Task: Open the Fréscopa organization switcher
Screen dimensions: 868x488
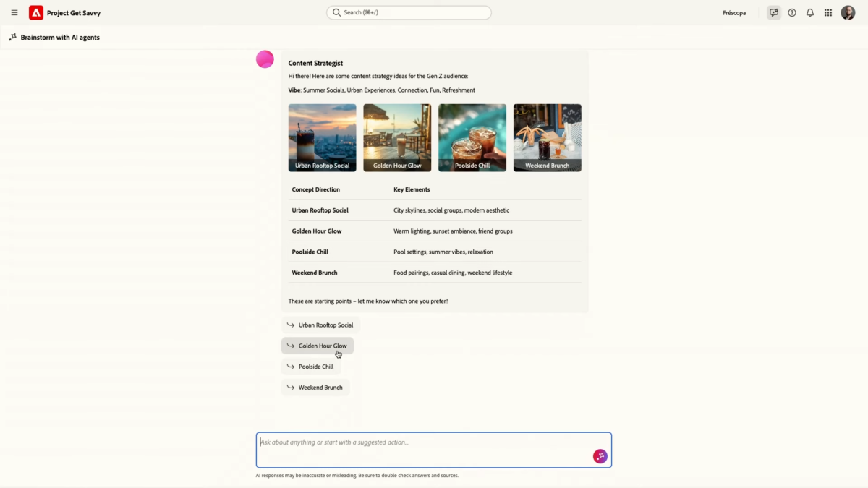Action: pyautogui.click(x=733, y=12)
